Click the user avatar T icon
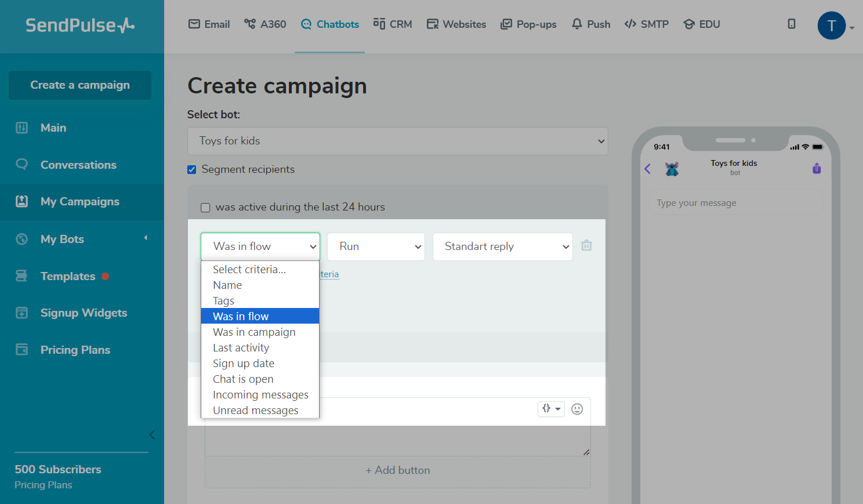863x504 pixels. pos(831,26)
